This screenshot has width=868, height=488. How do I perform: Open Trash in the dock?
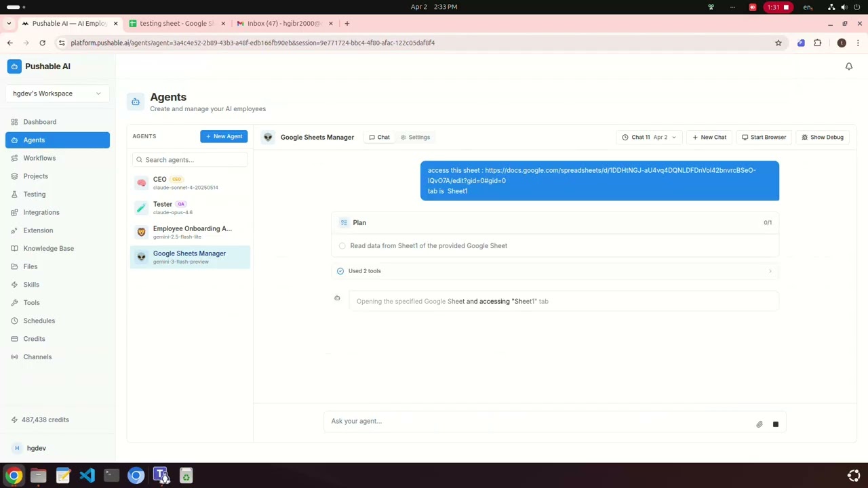[186, 475]
